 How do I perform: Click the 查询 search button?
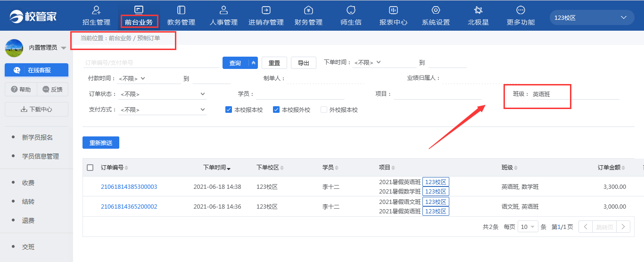[236, 63]
